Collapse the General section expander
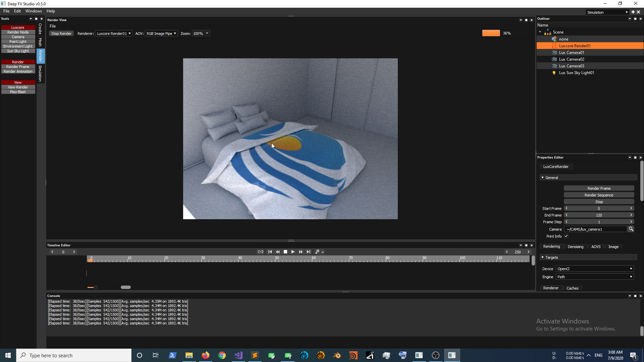The height and width of the screenshot is (362, 644). [x=542, y=178]
